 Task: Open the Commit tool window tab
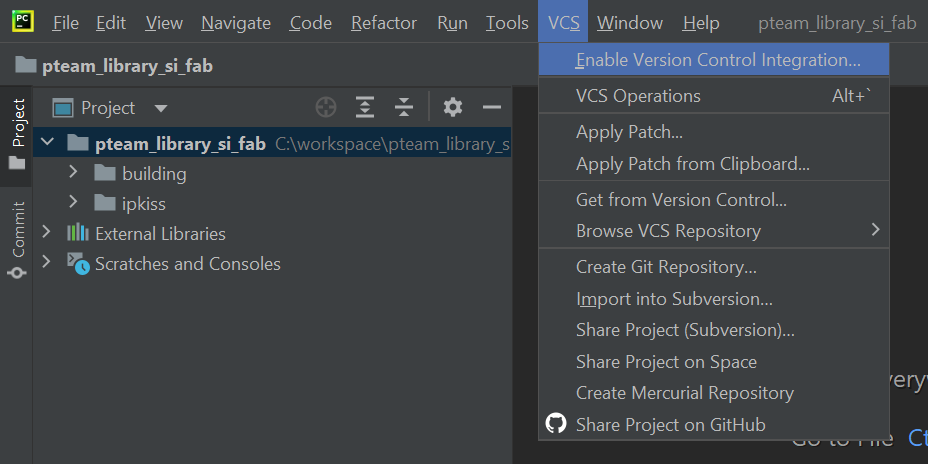pos(17,239)
